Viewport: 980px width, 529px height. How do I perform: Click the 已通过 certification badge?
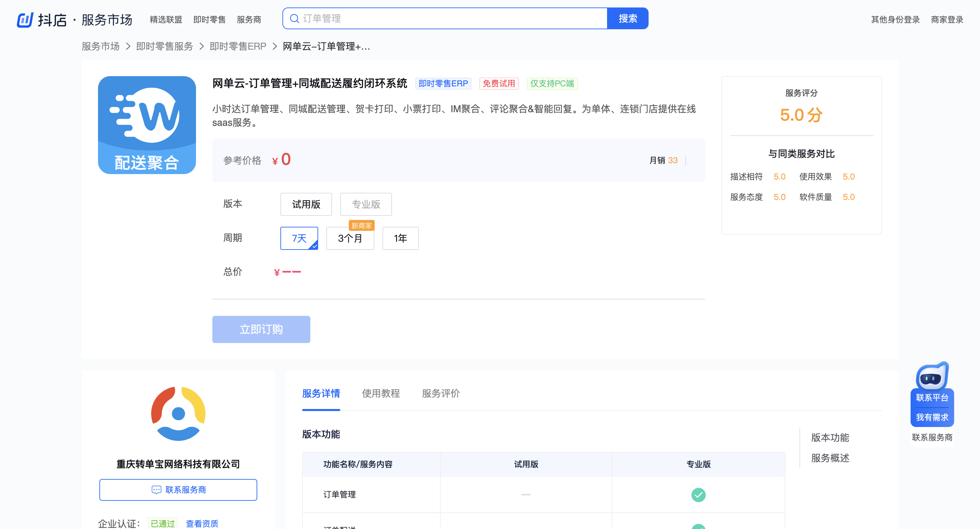[162, 524]
